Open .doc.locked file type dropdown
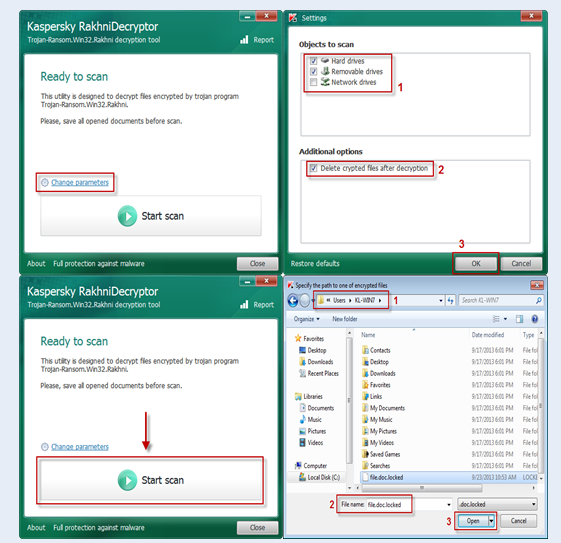The height and width of the screenshot is (543, 561). tap(497, 504)
